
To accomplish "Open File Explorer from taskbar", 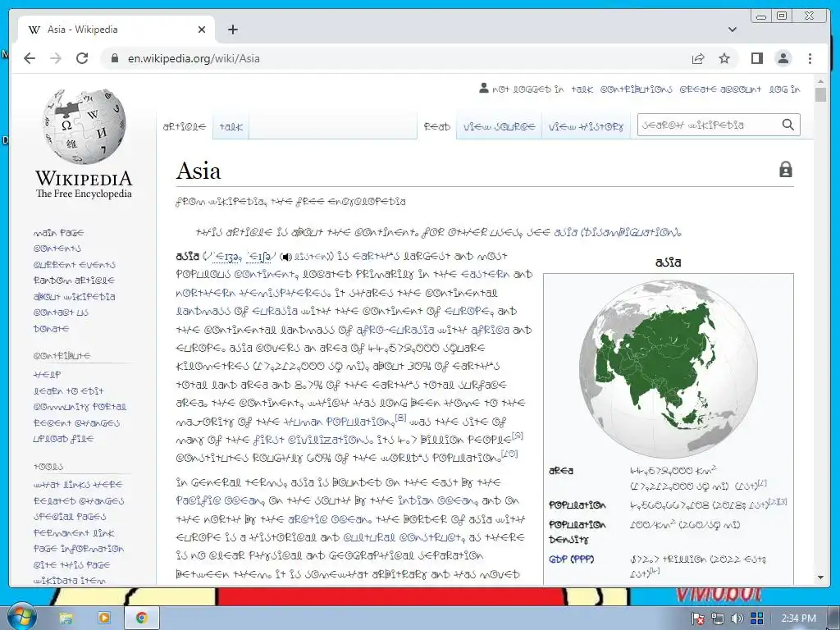I will pos(66,619).
